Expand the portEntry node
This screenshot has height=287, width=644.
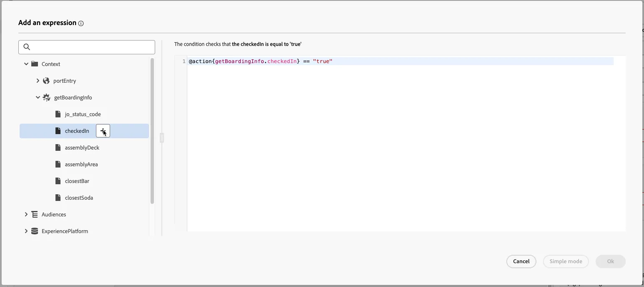pyautogui.click(x=38, y=81)
